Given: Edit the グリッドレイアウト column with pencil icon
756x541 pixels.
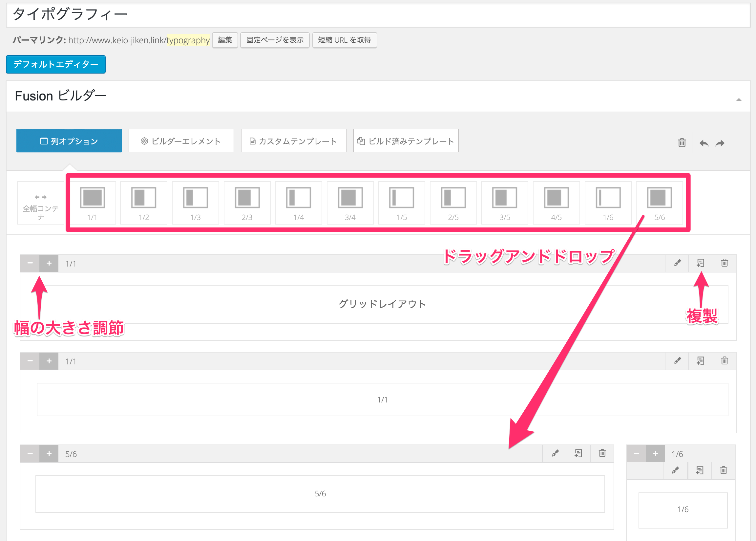Looking at the screenshot, I should point(677,263).
